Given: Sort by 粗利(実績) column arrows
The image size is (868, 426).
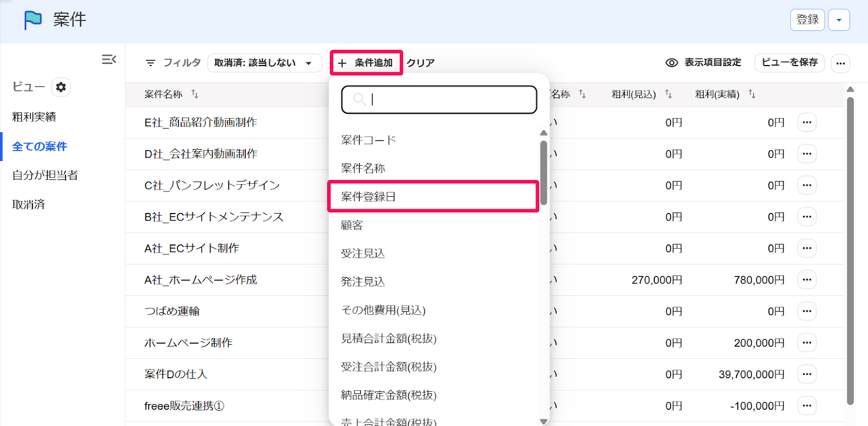Looking at the screenshot, I should click(x=752, y=94).
